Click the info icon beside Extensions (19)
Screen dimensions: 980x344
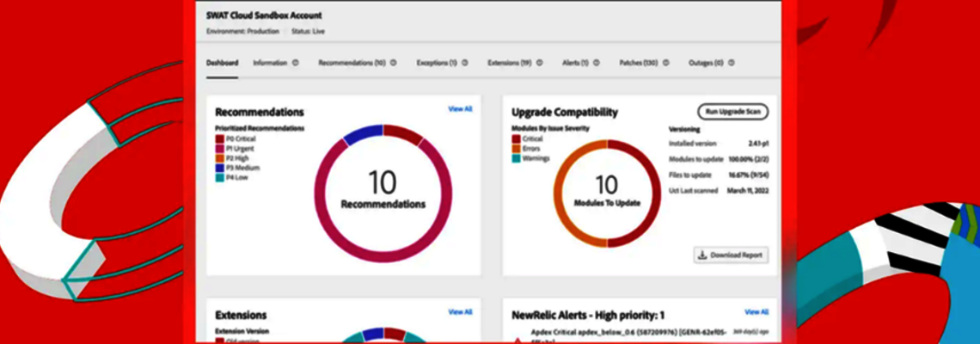pos(539,63)
